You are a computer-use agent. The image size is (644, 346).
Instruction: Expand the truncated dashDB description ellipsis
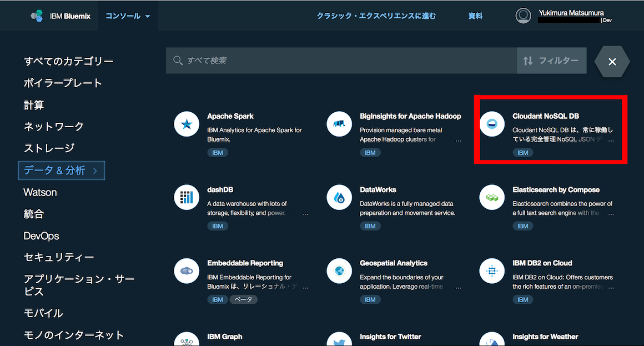pyautogui.click(x=305, y=214)
